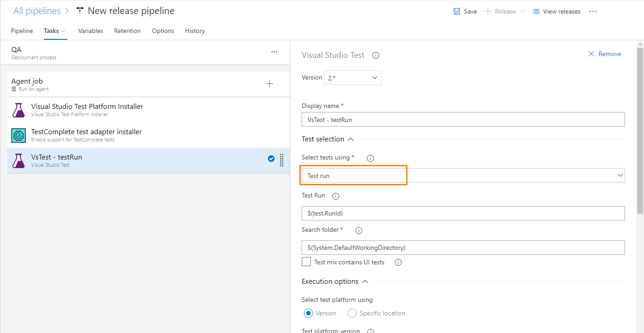Click the plus icon on Agent job
644x333 pixels.
269,83
